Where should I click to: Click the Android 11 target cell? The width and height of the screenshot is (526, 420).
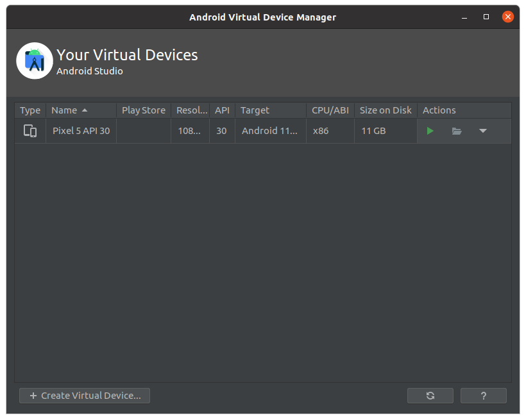pyautogui.click(x=271, y=131)
